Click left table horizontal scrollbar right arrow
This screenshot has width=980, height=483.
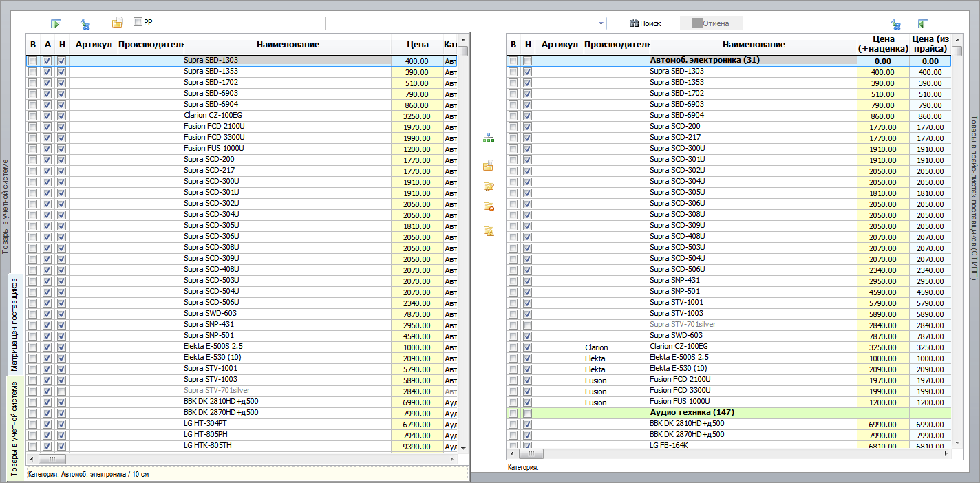(452, 458)
